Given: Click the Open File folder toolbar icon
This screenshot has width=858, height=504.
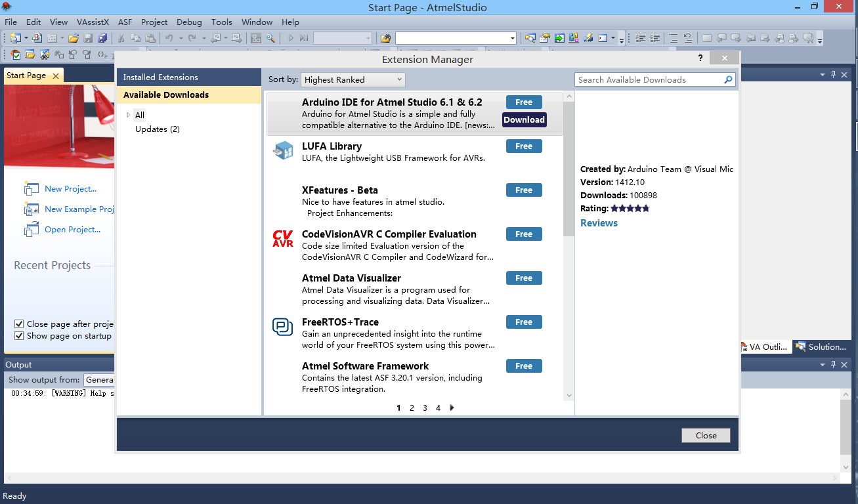Looking at the screenshot, I should tap(74, 38).
